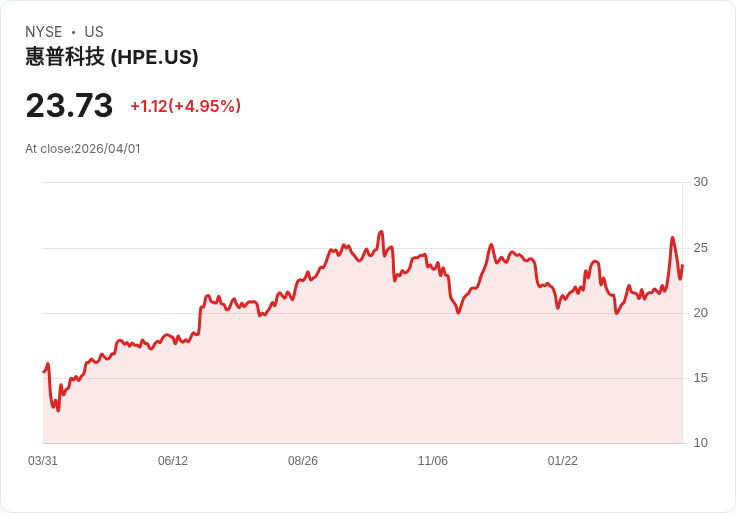Viewport: 736px width, 513px height.
Task: Click the chart line's highest peak
Action: (x=381, y=232)
